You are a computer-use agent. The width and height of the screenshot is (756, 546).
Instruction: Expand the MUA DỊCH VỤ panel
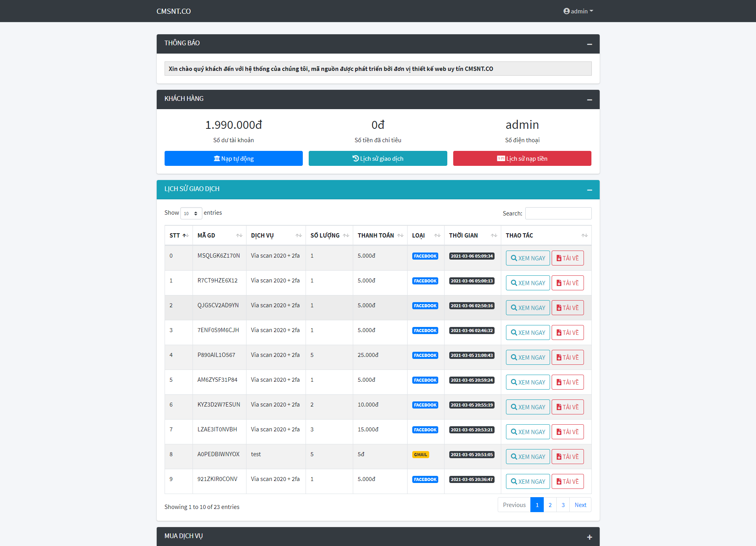tap(589, 537)
